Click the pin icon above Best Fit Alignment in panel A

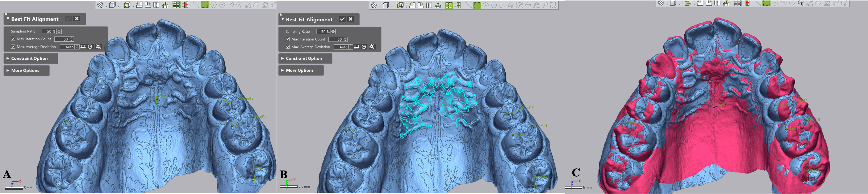point(6,14)
